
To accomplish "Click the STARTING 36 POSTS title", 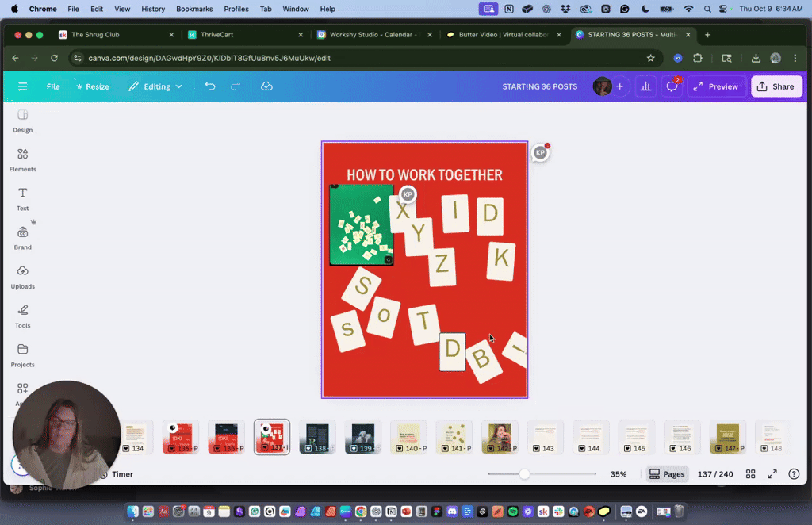I will pyautogui.click(x=539, y=86).
